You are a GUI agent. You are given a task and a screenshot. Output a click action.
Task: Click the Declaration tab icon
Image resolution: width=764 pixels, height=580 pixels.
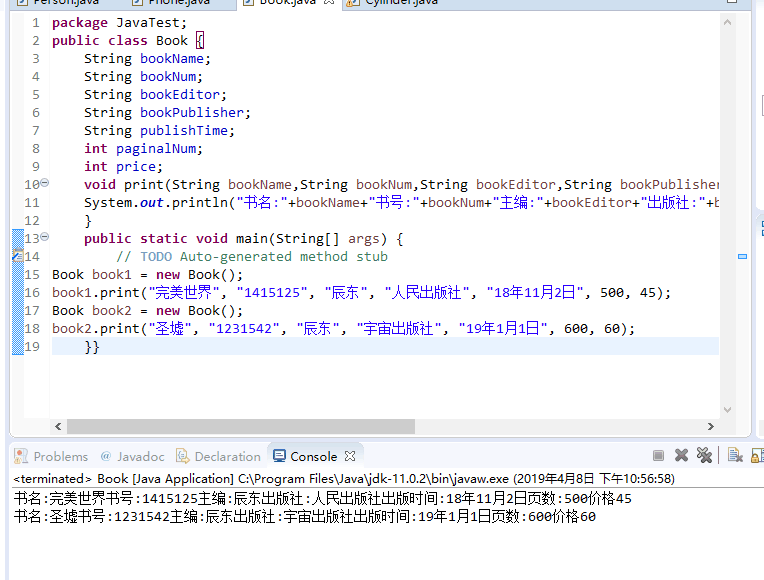[x=182, y=456]
